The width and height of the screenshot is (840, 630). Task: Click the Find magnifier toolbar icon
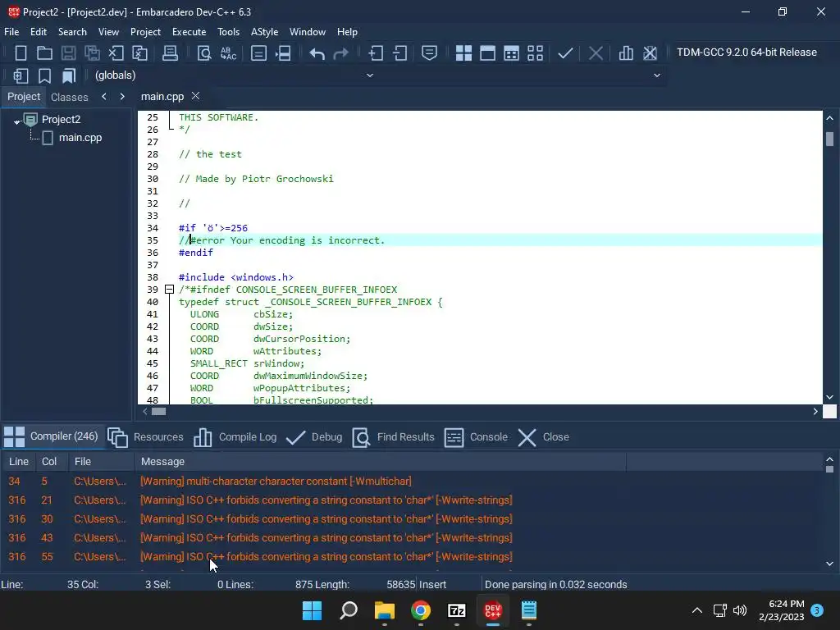(x=204, y=53)
